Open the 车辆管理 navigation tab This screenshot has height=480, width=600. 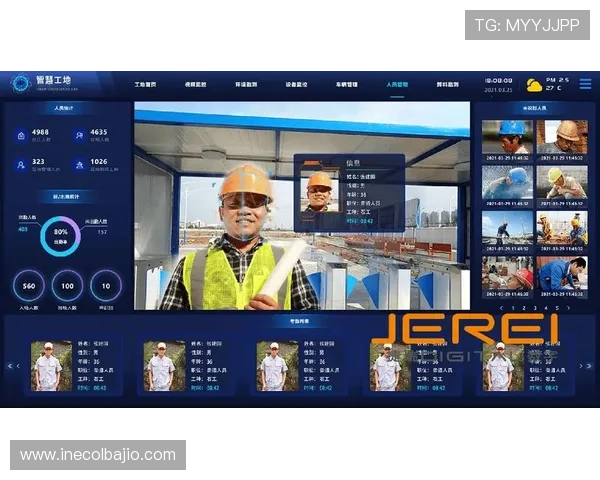(x=346, y=85)
